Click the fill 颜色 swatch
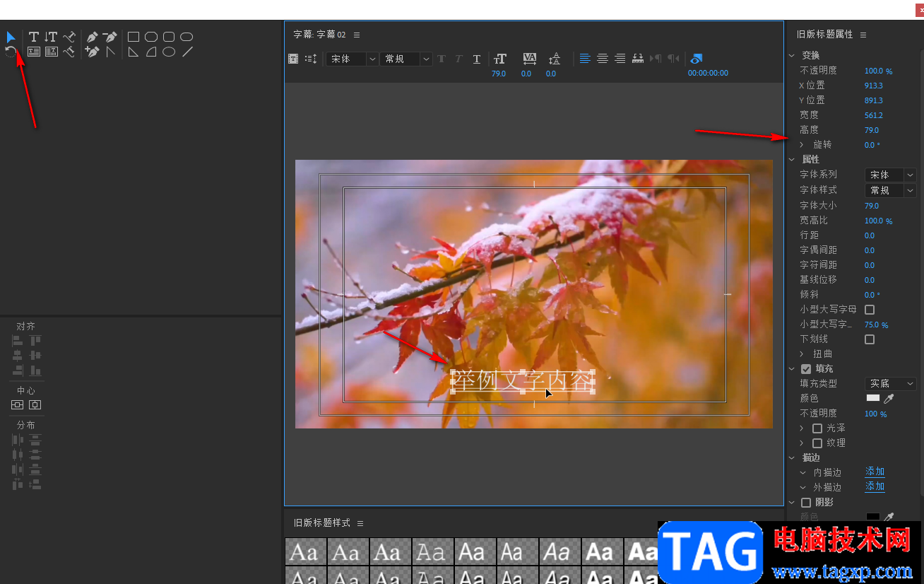This screenshot has height=584, width=924. 873,398
